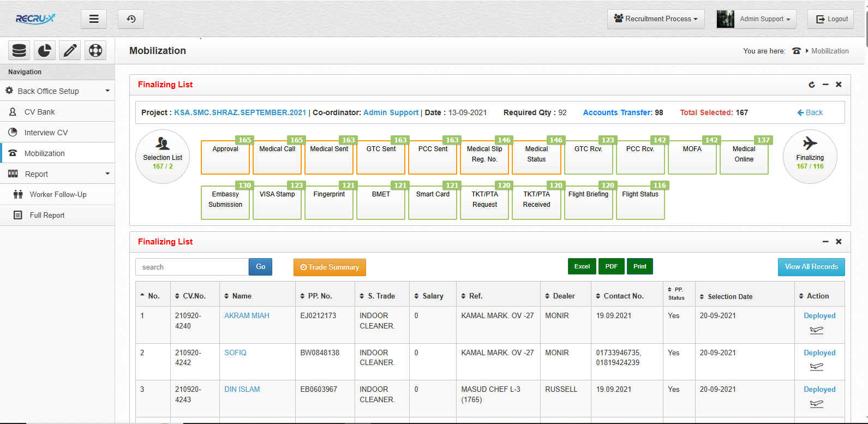Open the database stack icon tab
868x424 pixels.
pos(19,51)
